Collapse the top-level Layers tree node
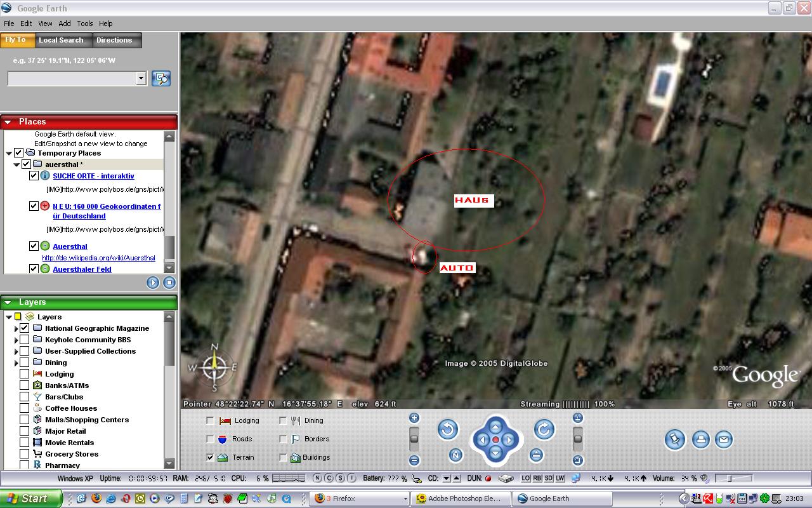The width and height of the screenshot is (812, 508). (x=9, y=317)
